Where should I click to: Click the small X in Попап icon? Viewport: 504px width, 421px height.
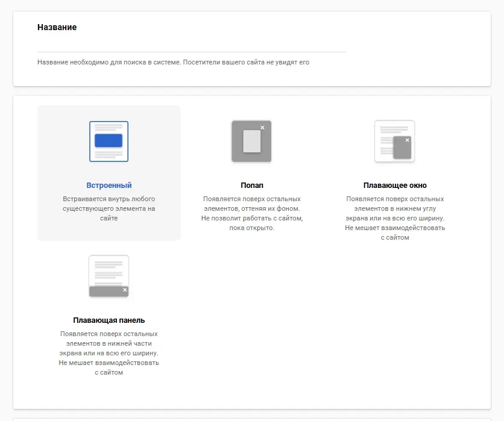[262, 128]
